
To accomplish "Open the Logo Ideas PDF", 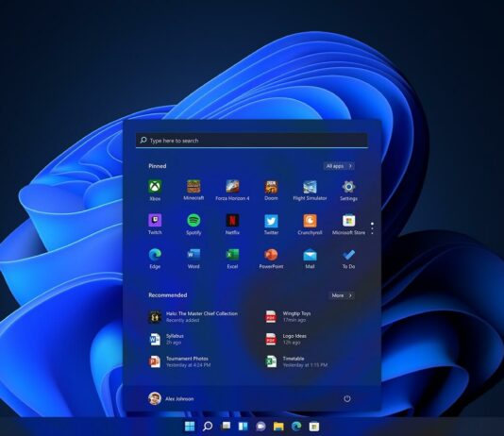I will (x=286, y=340).
